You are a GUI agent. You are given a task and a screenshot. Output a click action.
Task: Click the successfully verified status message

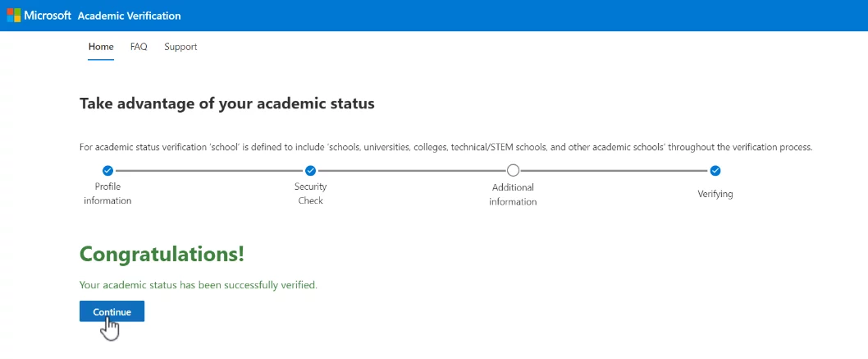198,285
